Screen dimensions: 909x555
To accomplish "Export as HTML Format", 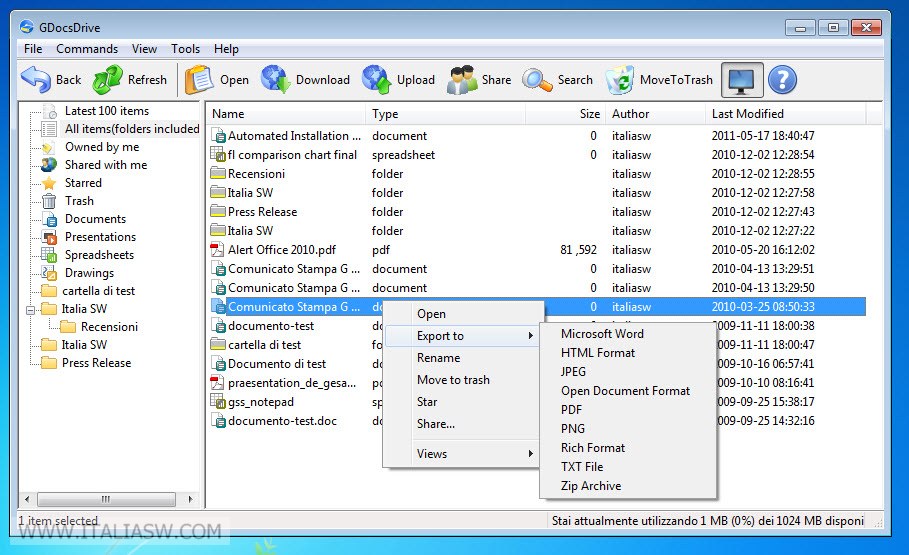I will (x=628, y=353).
